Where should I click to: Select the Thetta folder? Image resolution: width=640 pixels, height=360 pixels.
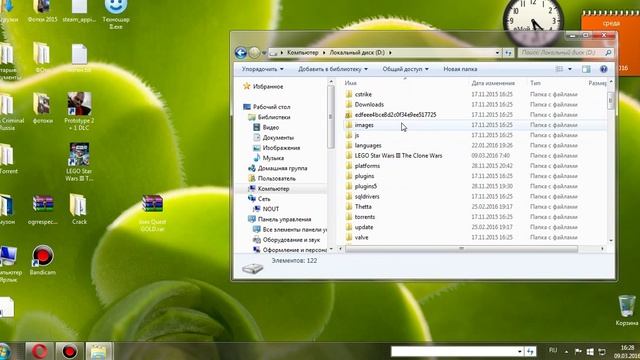click(x=363, y=207)
